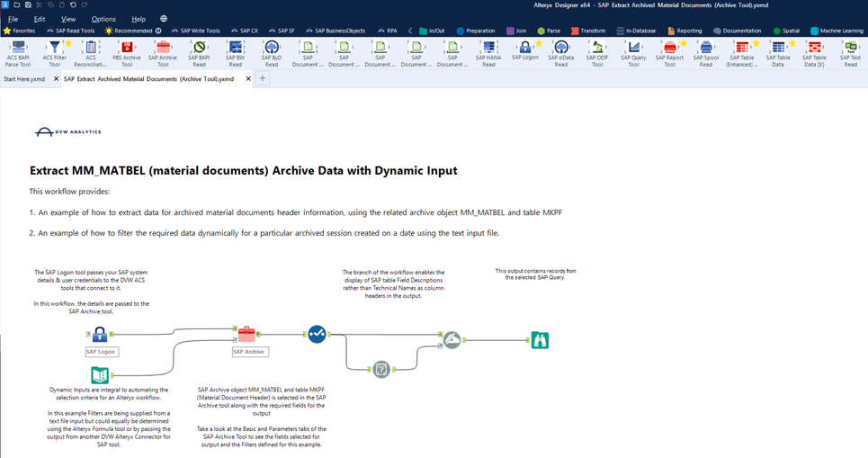The height and width of the screenshot is (458, 868).
Task: Click the globe language icon
Action: [164, 19]
